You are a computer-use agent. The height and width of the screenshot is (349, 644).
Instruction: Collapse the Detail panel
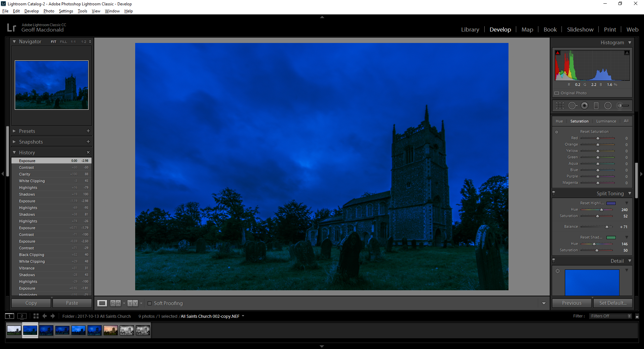point(630,261)
